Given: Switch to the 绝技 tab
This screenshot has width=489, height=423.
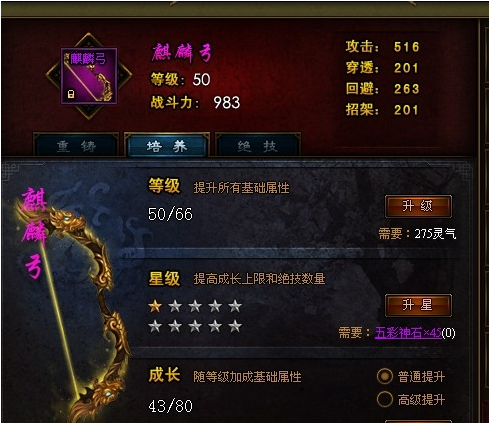Looking at the screenshot, I should point(258,146).
